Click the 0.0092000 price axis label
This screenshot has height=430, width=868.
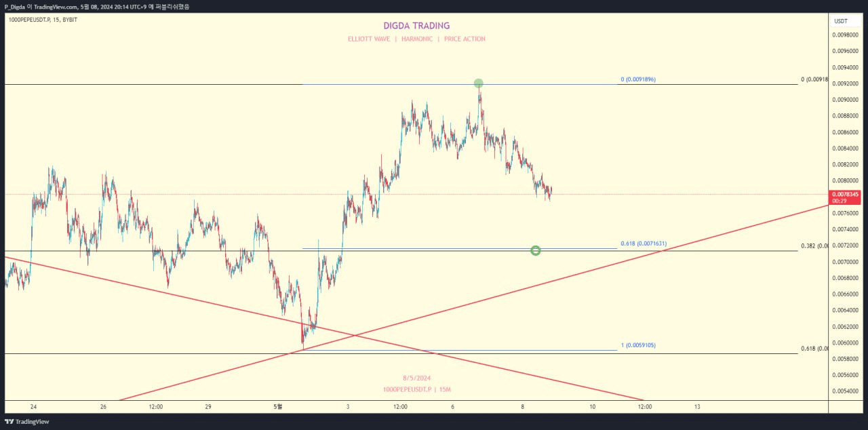(x=846, y=83)
